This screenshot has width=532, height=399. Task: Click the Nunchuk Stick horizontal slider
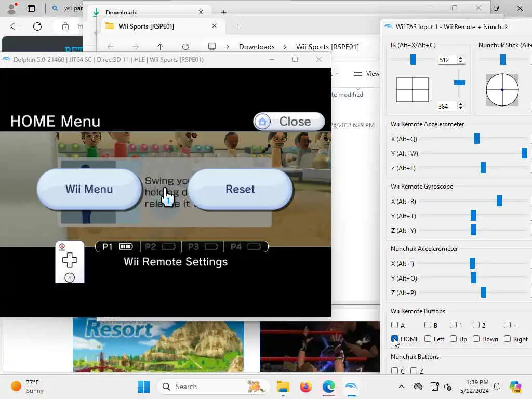tap(503, 59)
